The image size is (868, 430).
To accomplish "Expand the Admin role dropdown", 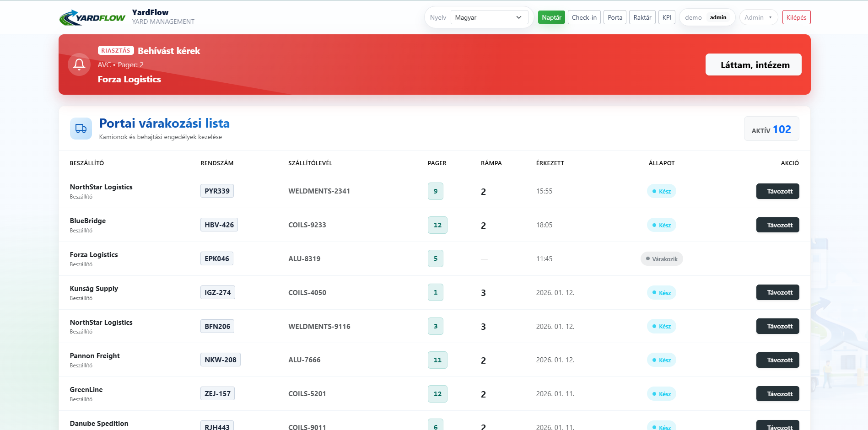I will coord(758,17).
